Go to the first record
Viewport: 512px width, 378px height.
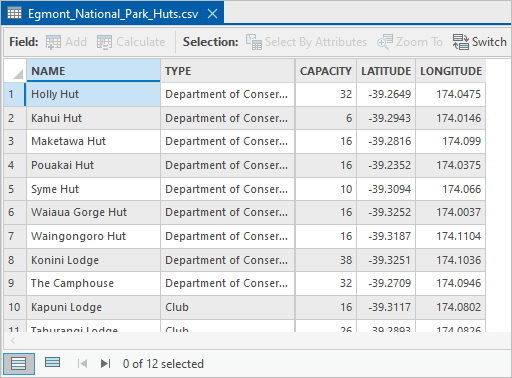coord(82,364)
